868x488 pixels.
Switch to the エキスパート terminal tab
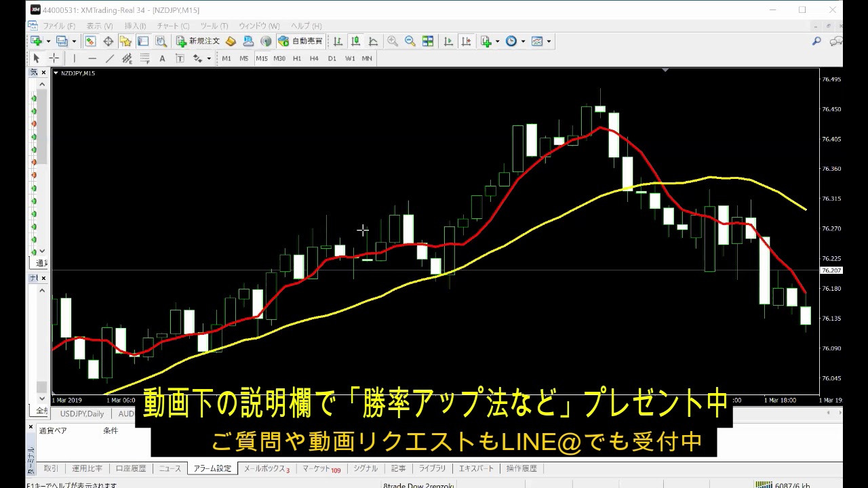click(x=476, y=468)
